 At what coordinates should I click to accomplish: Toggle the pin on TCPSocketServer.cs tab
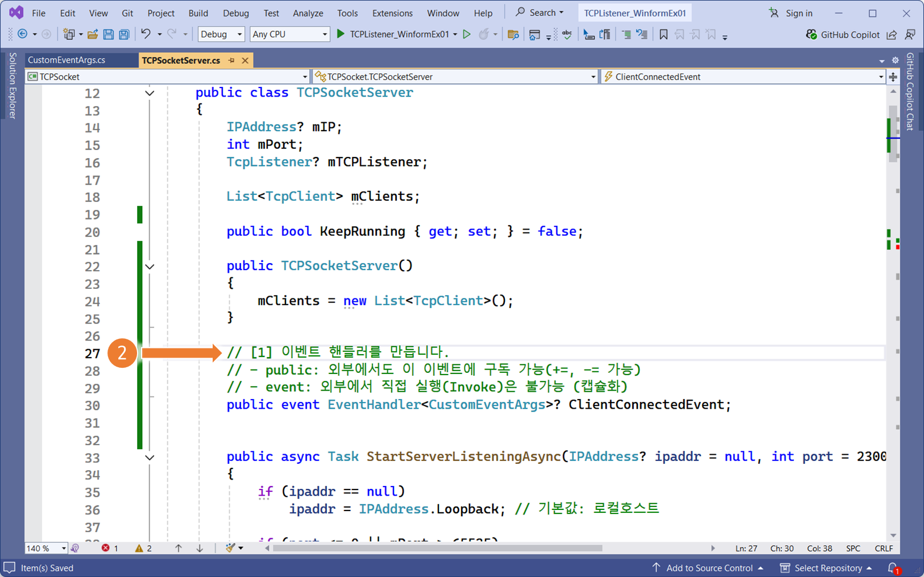[231, 60]
